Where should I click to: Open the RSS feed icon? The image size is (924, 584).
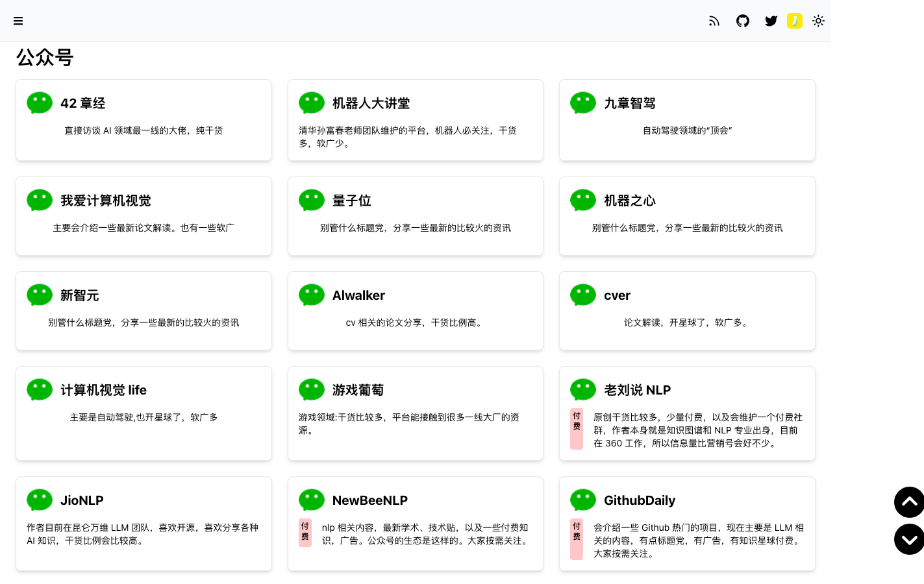[714, 21]
